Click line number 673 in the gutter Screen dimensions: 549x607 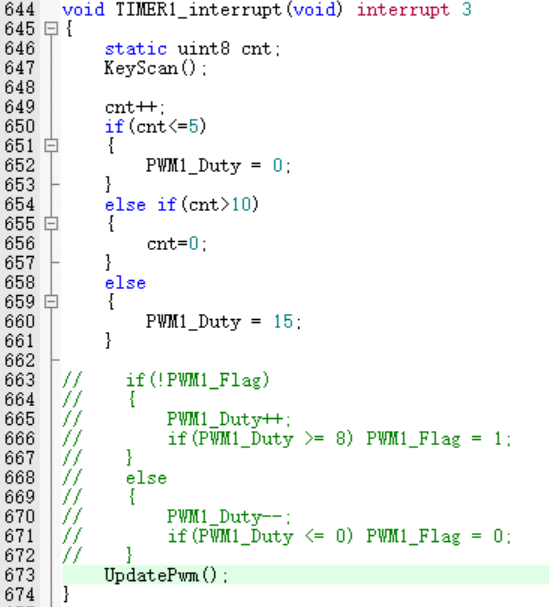(x=19, y=575)
